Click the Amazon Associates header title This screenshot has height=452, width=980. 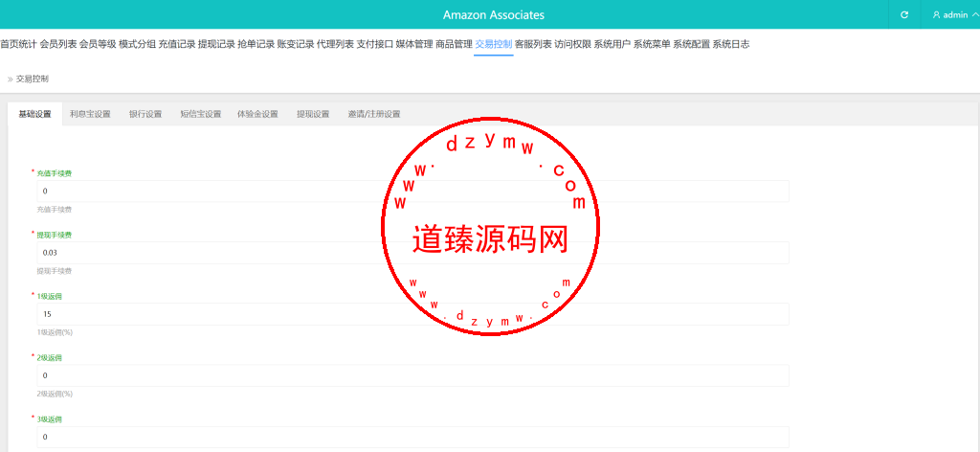click(x=494, y=15)
